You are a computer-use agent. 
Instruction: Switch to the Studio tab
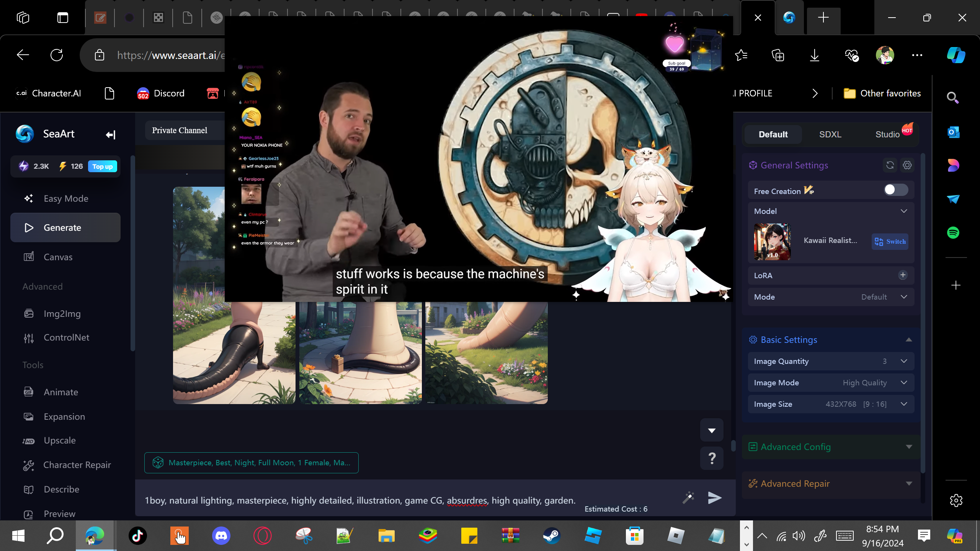pyautogui.click(x=887, y=134)
